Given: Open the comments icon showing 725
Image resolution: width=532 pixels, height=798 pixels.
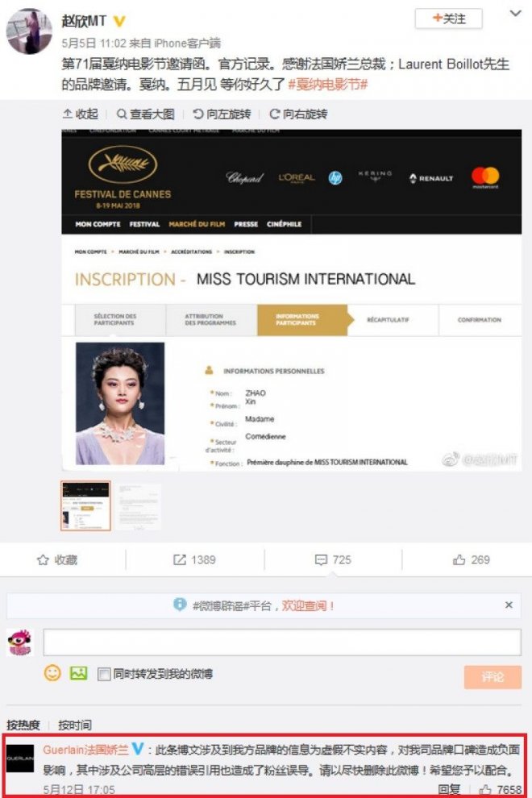Looking at the screenshot, I should coord(321,559).
